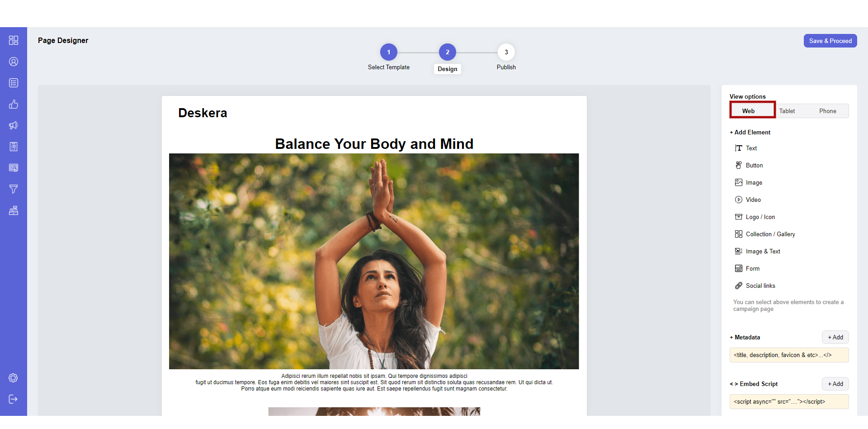Open the dashboard grid icon in sidebar

click(14, 40)
